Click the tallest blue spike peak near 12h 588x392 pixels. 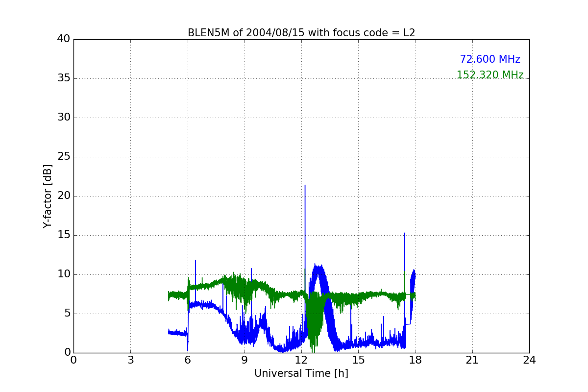[305, 185]
